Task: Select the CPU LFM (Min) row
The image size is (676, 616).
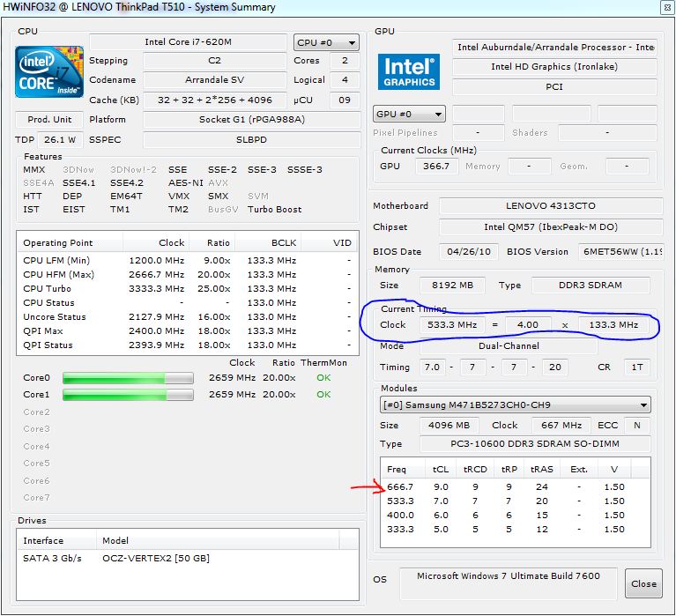Action: 187,260
